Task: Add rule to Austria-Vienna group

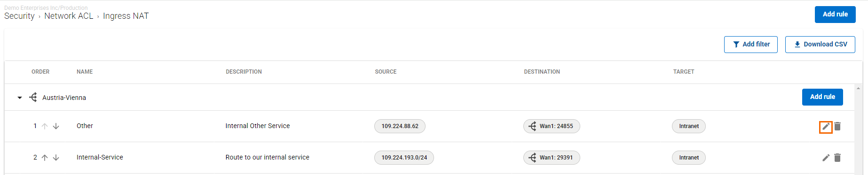Action: tap(822, 97)
